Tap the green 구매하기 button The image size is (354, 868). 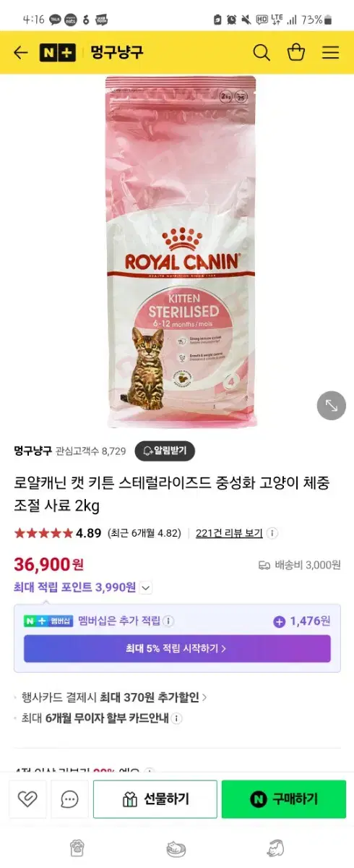(x=284, y=799)
